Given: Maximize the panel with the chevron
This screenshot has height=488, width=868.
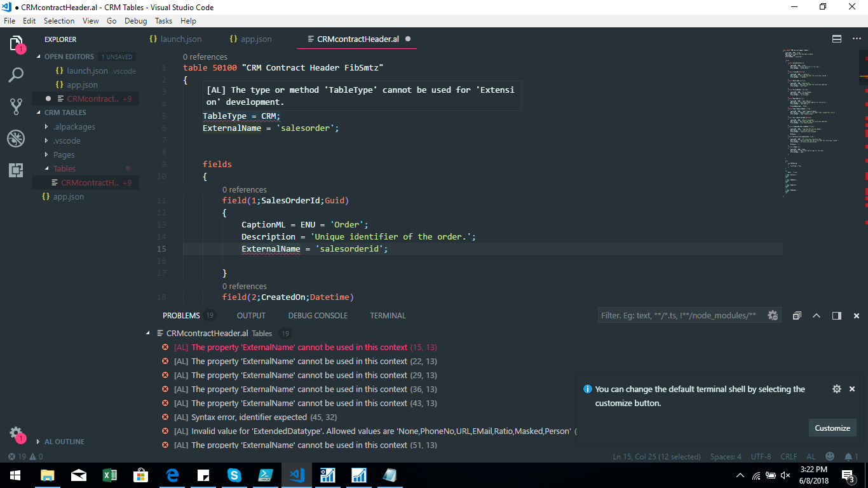Looking at the screenshot, I should point(817,315).
